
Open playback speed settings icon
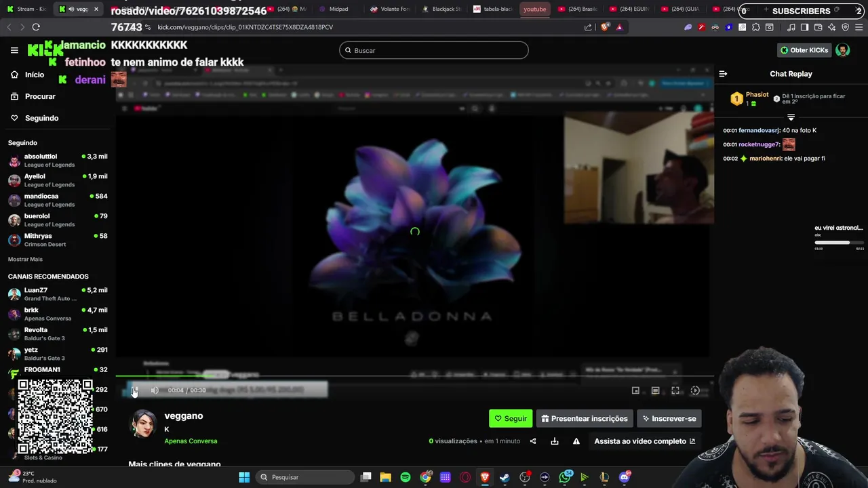[x=695, y=390]
